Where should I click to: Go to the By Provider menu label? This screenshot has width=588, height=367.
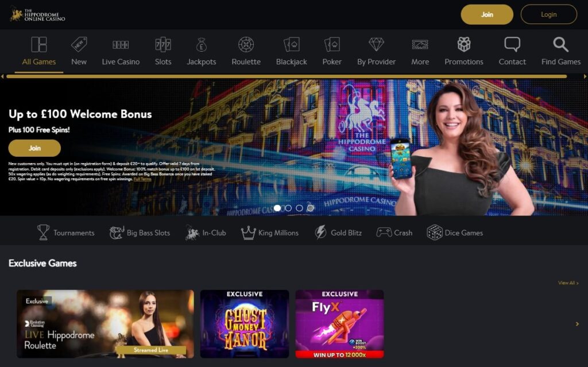376,62
